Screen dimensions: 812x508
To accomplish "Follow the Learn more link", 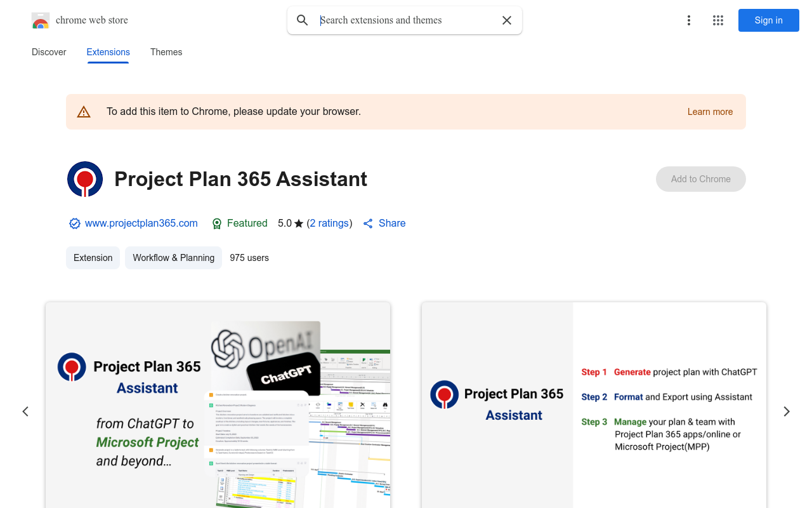I will [x=710, y=112].
